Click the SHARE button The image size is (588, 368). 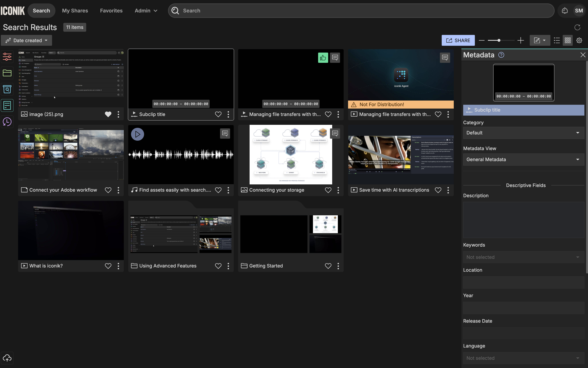coord(458,40)
